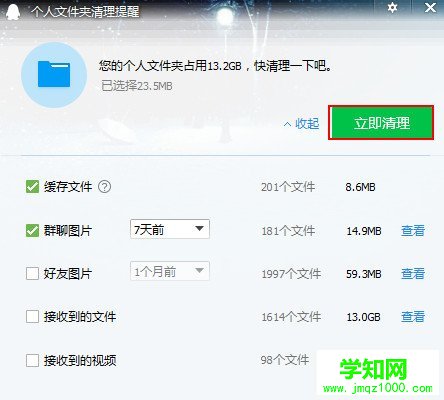This screenshot has height=400, width=444.
Task: Uncheck the 缓存文件 checkbox
Action: point(32,187)
